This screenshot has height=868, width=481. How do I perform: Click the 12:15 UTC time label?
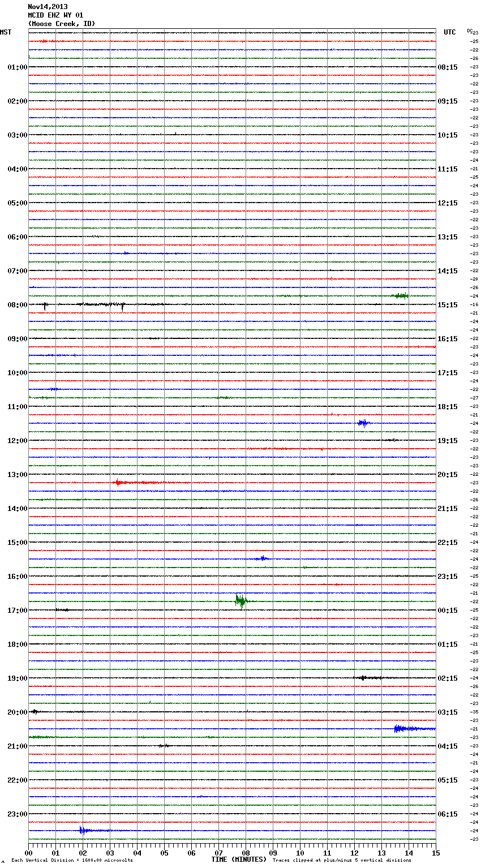tap(448, 203)
